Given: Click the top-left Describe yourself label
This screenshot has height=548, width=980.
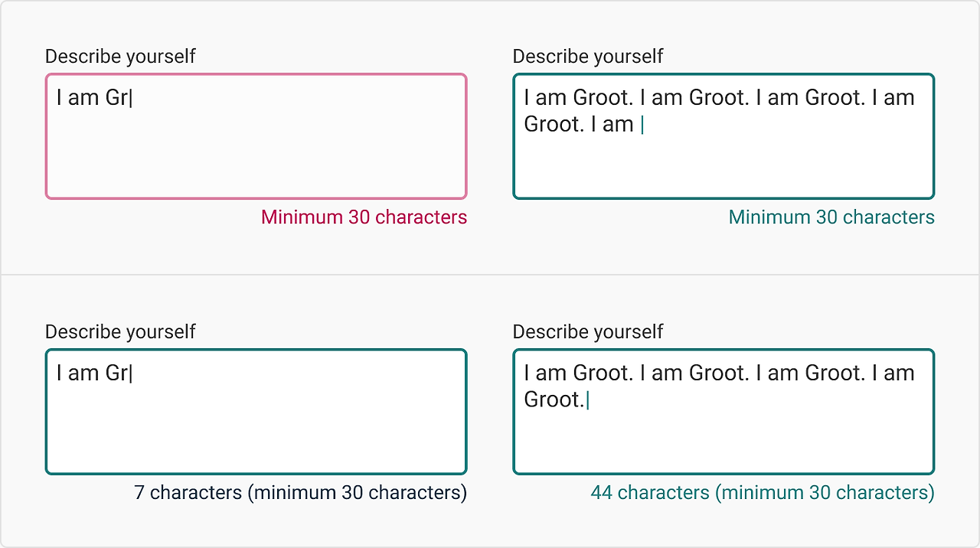Looking at the screenshot, I should tap(120, 57).
